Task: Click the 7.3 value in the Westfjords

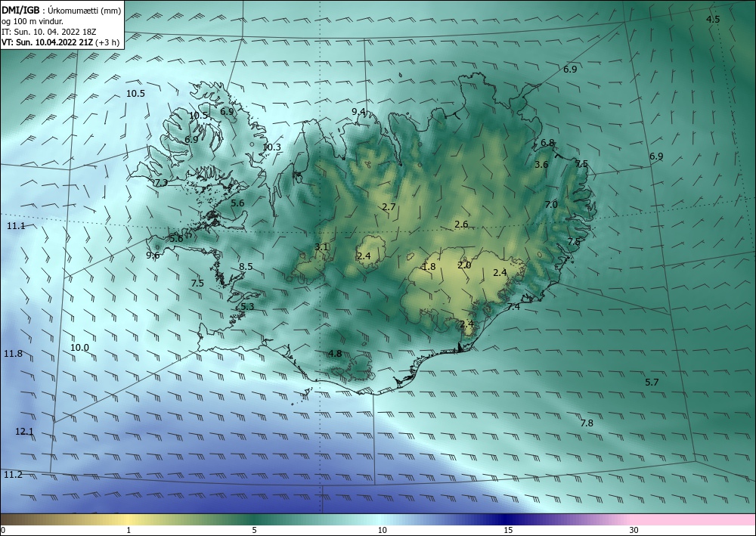Action: (161, 183)
